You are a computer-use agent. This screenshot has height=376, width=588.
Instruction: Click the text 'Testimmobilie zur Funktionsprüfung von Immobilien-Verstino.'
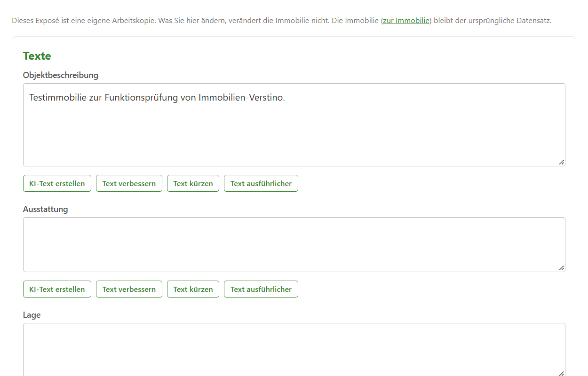click(157, 98)
